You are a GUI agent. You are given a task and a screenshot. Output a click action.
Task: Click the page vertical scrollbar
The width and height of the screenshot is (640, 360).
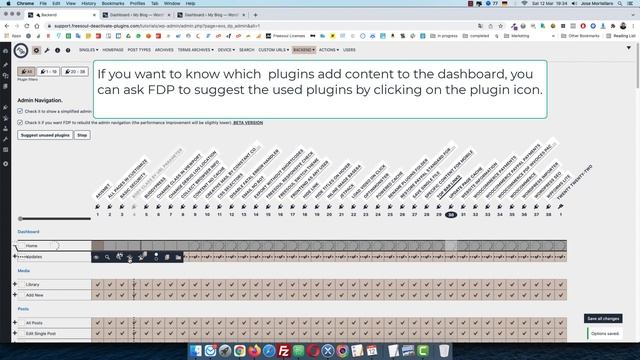coord(638,65)
